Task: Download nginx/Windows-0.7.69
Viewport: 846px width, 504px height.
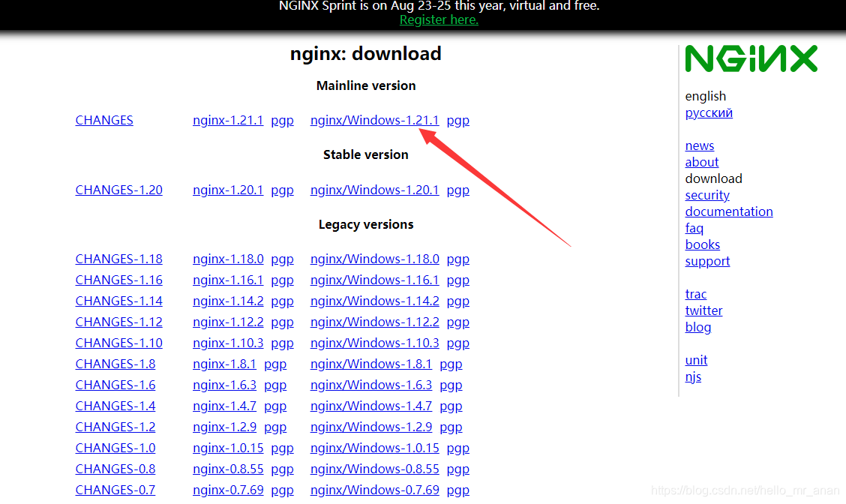Action: click(374, 490)
